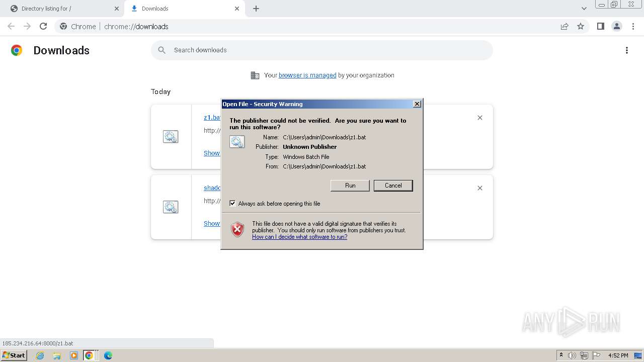The height and width of the screenshot is (362, 644).
Task: Go forward to next page
Action: 27,26
